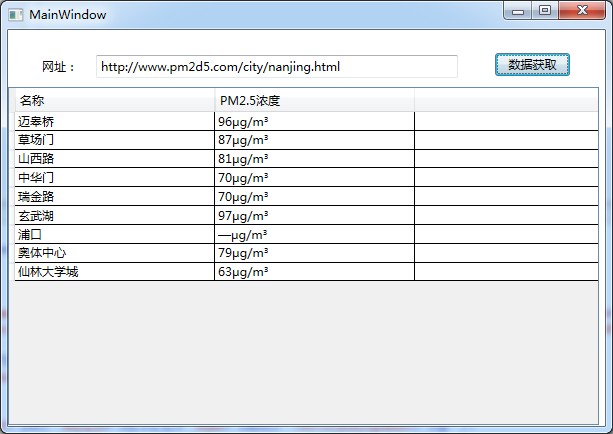This screenshot has width=613, height=434.
Task: Click the 名称 column header
Action: (115, 100)
